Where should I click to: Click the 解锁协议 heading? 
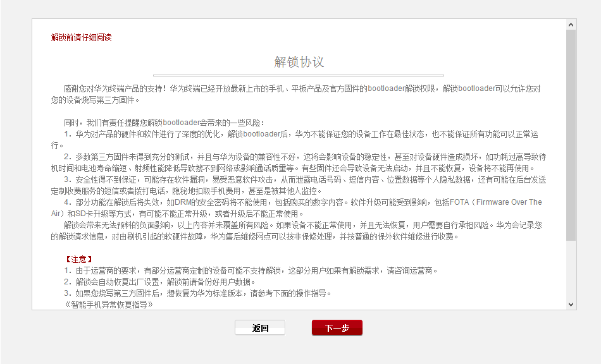click(x=299, y=62)
